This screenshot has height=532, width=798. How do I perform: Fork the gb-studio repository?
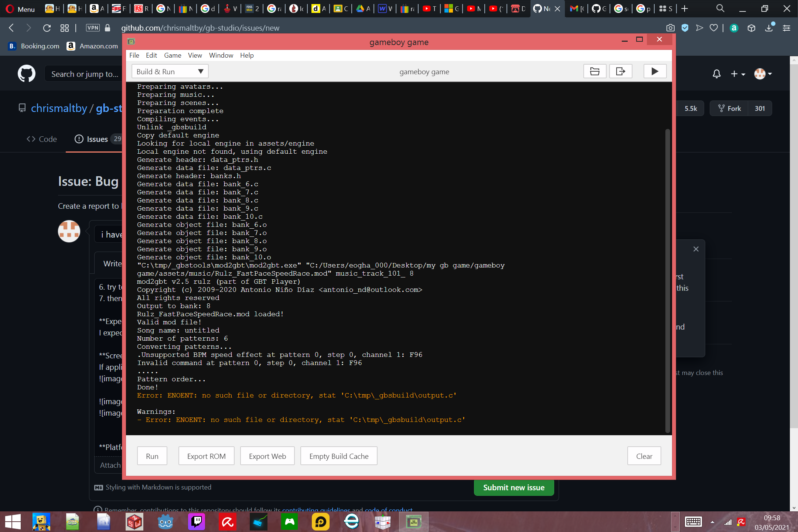(729, 108)
